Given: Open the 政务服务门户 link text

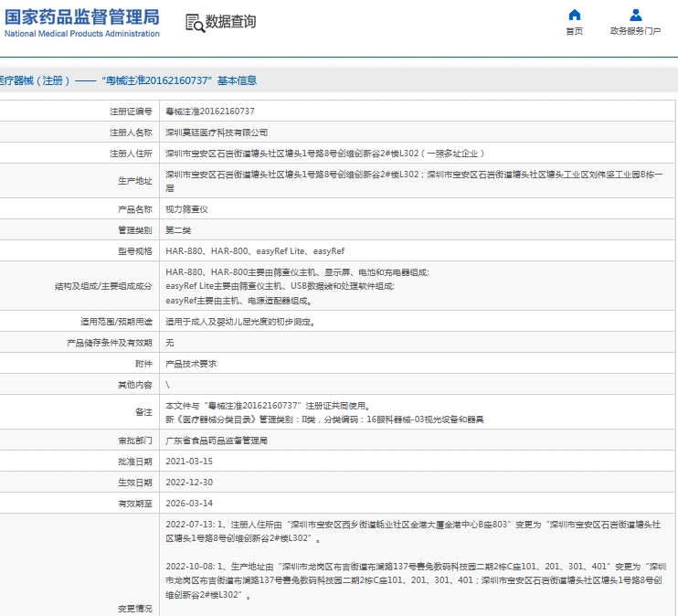Looking at the screenshot, I should click(x=636, y=31).
